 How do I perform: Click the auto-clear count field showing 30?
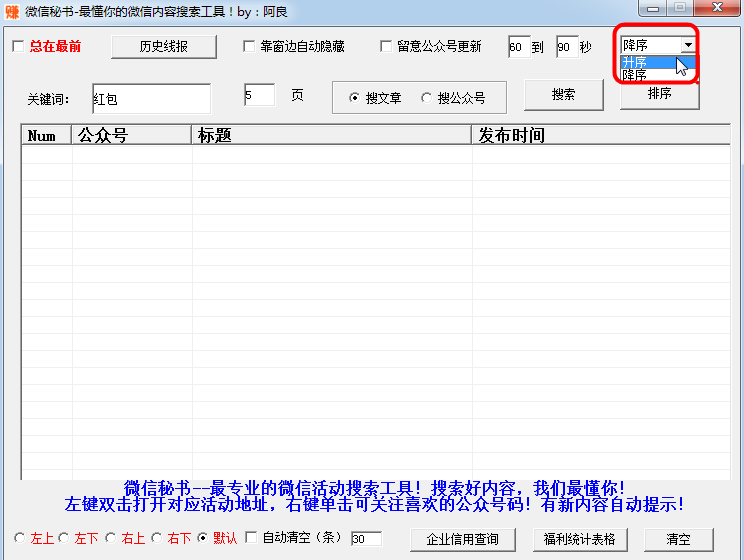(x=366, y=539)
